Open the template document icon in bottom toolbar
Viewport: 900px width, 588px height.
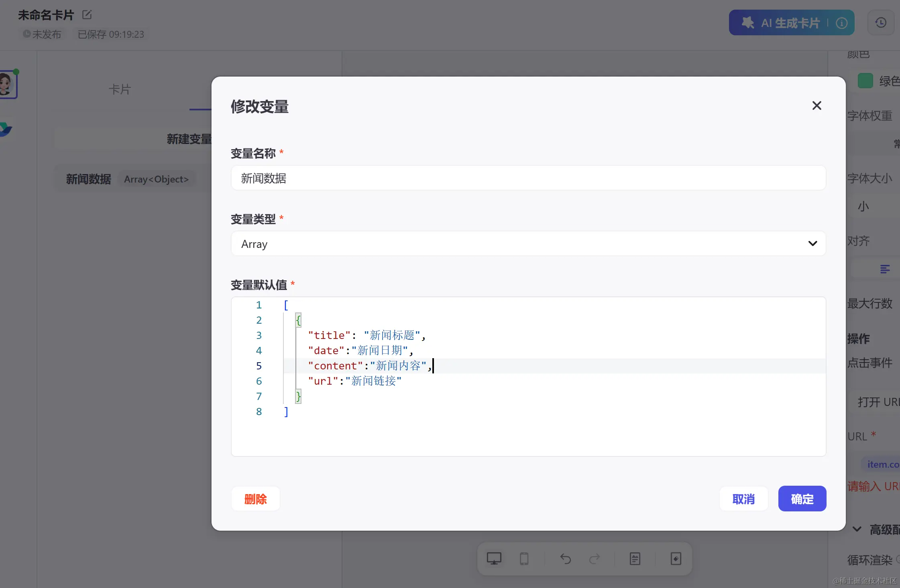[x=634, y=558]
